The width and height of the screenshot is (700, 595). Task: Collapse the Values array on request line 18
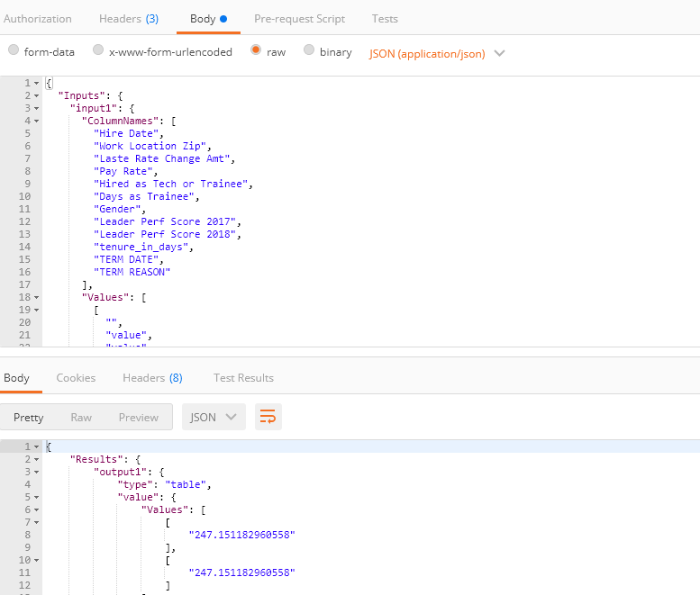(x=37, y=296)
